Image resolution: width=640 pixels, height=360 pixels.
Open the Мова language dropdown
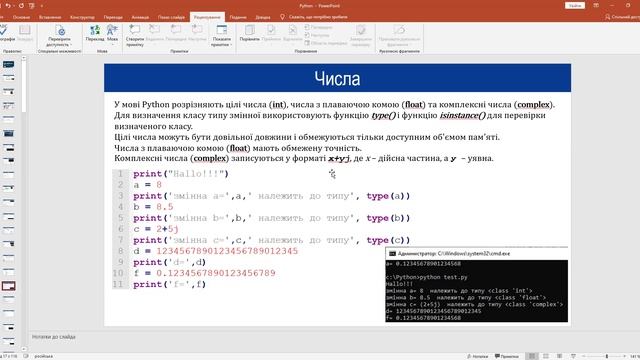point(112,35)
